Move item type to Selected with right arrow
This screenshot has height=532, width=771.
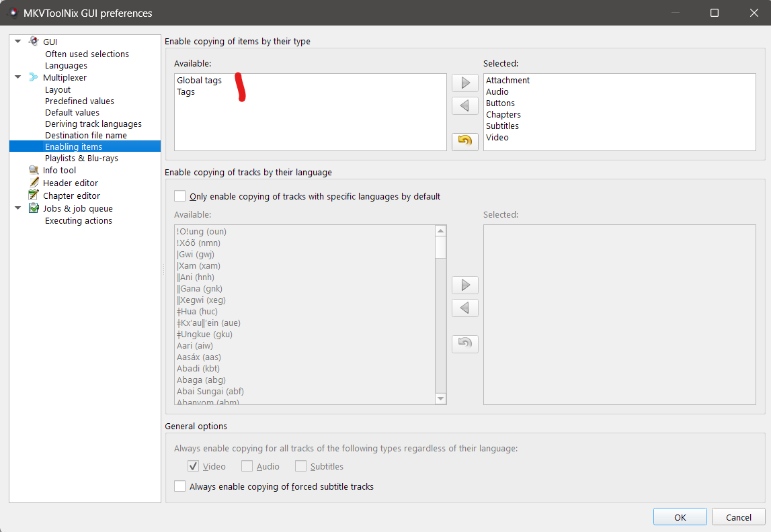click(x=464, y=83)
